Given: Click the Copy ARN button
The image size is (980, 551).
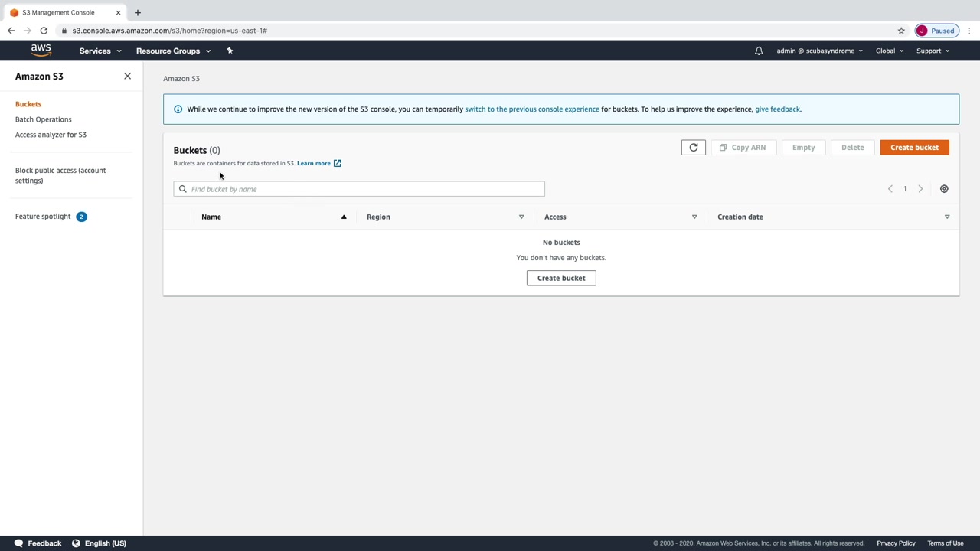Looking at the screenshot, I should [x=743, y=148].
